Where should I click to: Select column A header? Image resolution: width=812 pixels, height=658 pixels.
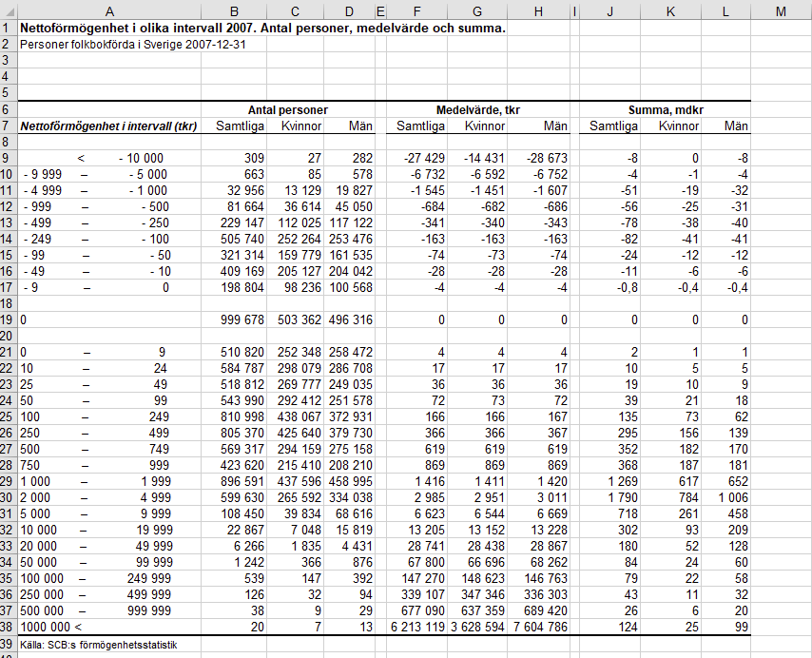[109, 10]
